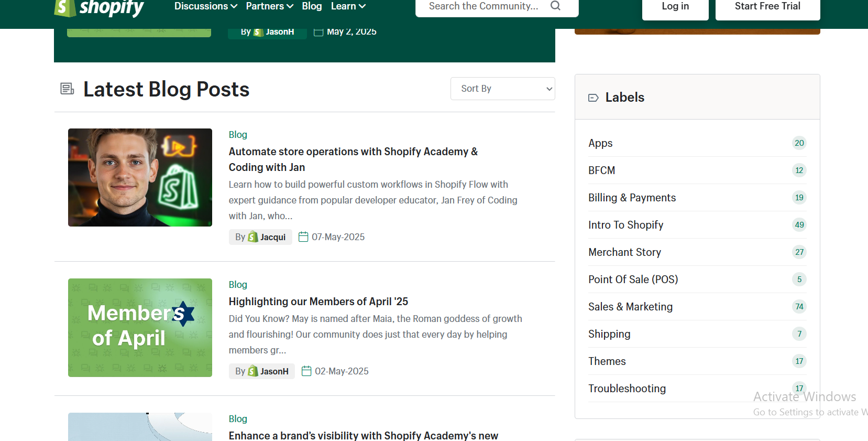Click the 49 count badge for Intro To Shopify
Viewport: 868px width, 441px height.
point(799,225)
